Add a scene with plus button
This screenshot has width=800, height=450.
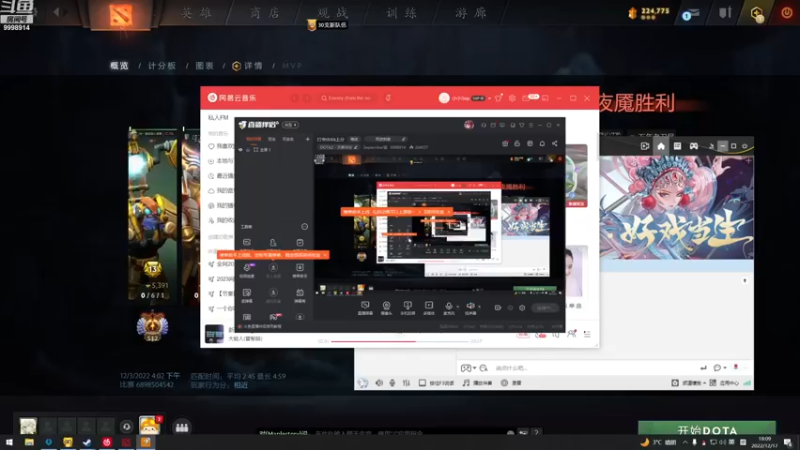(x=307, y=139)
